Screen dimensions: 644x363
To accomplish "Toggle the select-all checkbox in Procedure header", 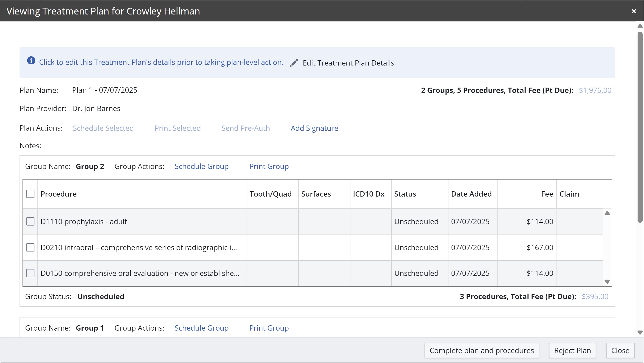I will click(30, 194).
